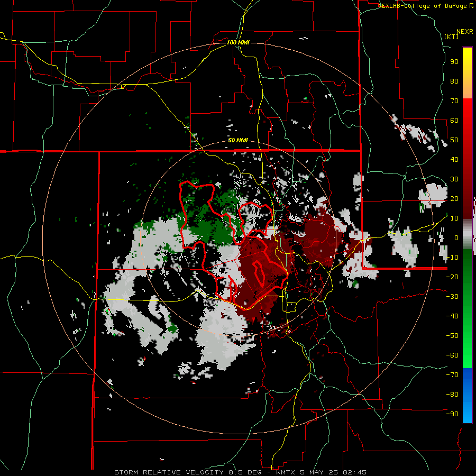The image size is (476, 476).
Task: Click the -30 value on velocity scale
Action: (x=452, y=297)
